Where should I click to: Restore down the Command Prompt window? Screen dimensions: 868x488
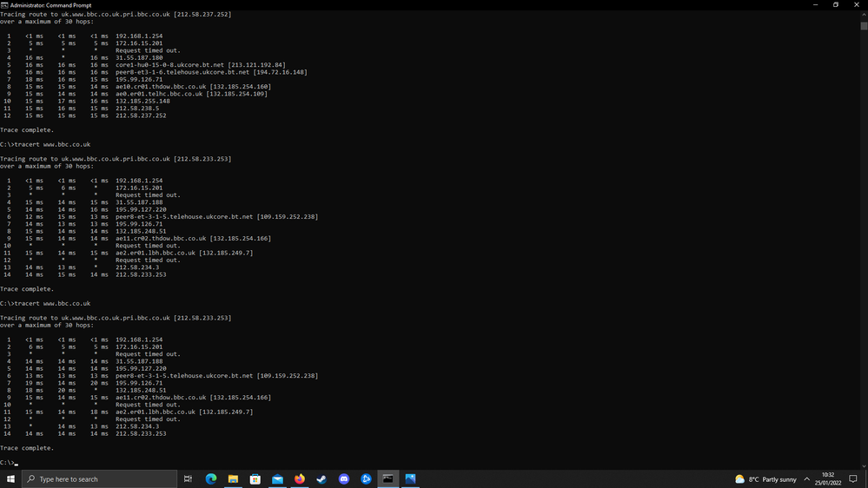coord(836,4)
